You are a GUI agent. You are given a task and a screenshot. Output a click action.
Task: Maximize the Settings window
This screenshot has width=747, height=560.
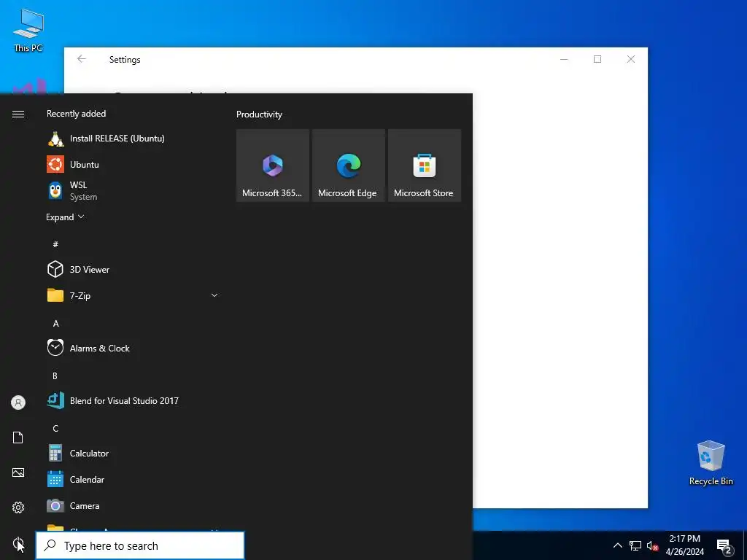point(597,59)
